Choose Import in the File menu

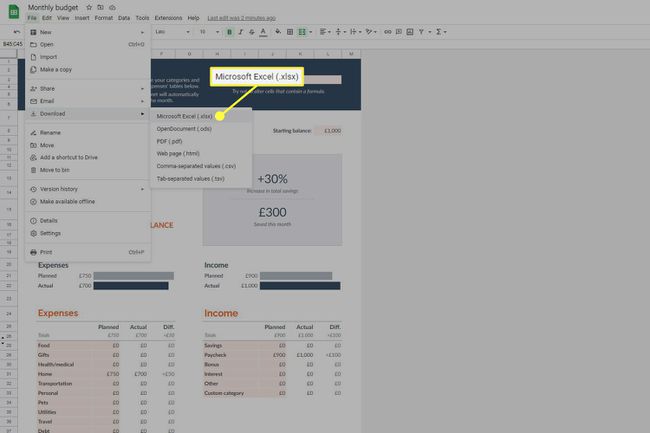[88, 57]
